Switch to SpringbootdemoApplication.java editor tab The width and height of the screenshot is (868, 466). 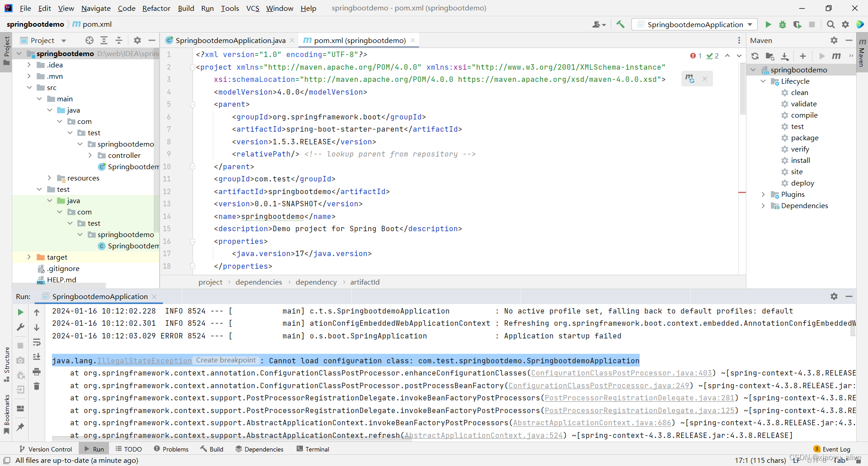pyautogui.click(x=230, y=40)
